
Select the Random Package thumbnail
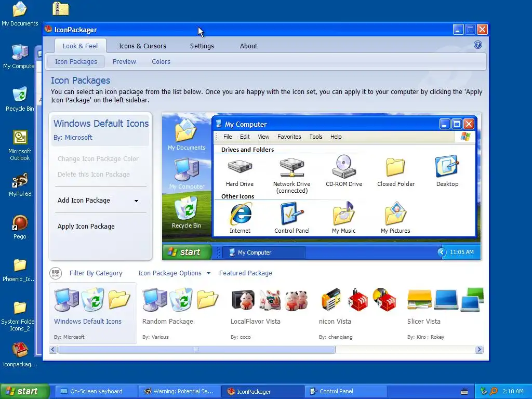181,313
